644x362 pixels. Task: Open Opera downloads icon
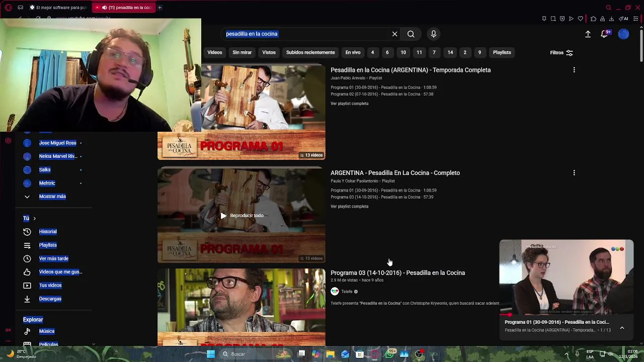point(611,19)
